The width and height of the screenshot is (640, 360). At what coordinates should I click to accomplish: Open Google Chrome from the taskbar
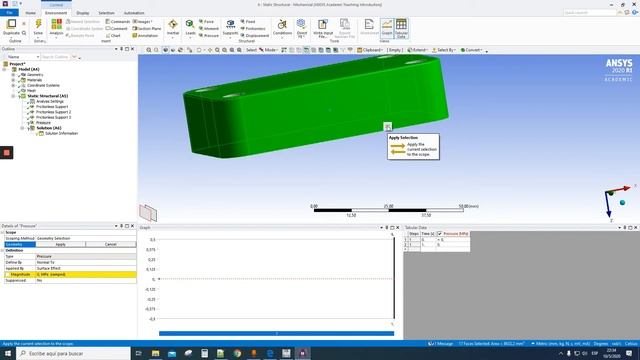(x=237, y=353)
